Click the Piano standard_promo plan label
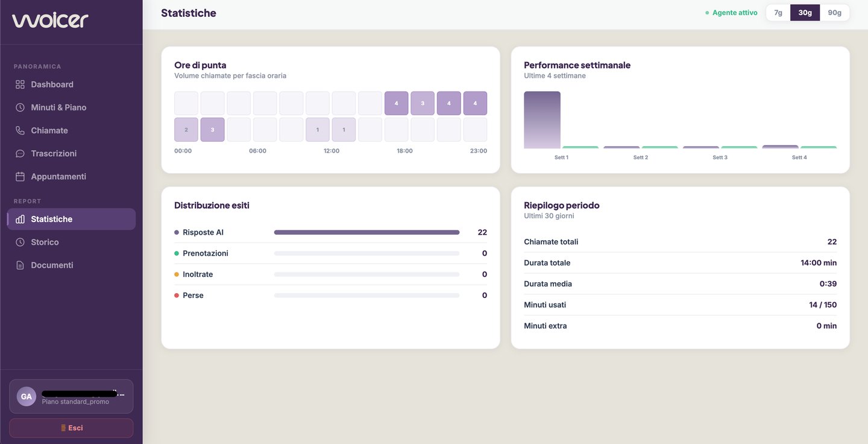The width and height of the screenshot is (868, 444). tap(75, 402)
